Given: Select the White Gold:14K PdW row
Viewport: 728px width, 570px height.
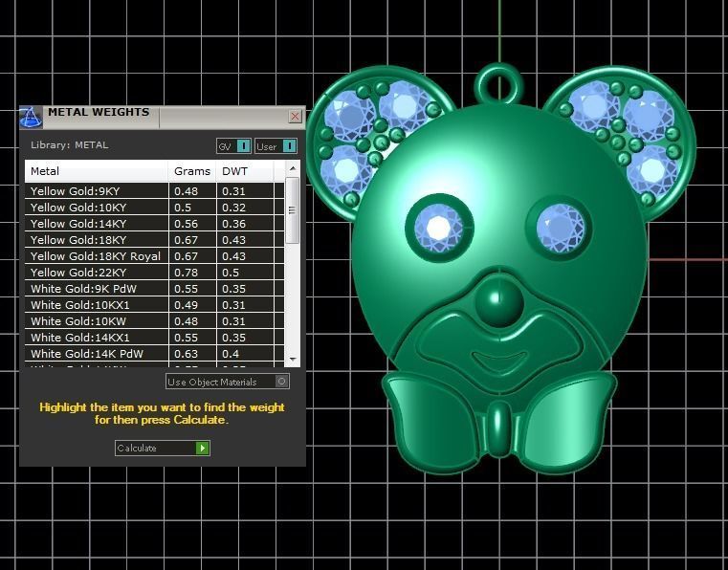Looking at the screenshot, I should [x=154, y=353].
